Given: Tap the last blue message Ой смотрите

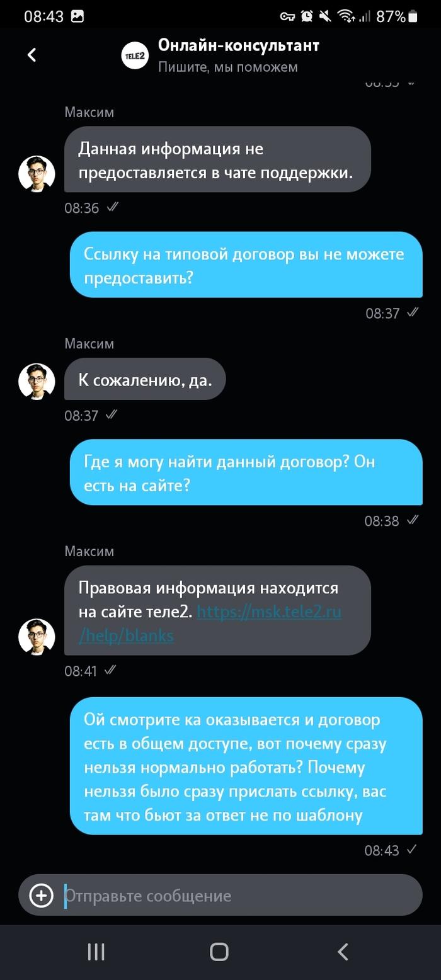Looking at the screenshot, I should click(x=246, y=766).
